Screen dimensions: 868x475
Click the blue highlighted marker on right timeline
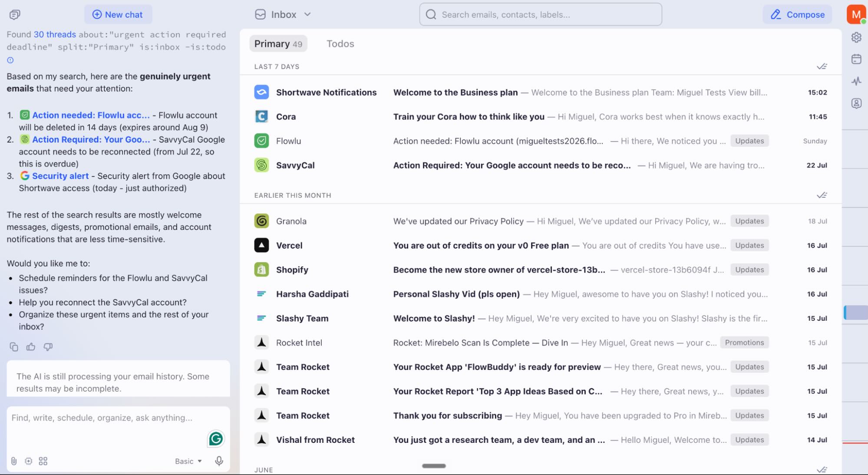click(855, 312)
